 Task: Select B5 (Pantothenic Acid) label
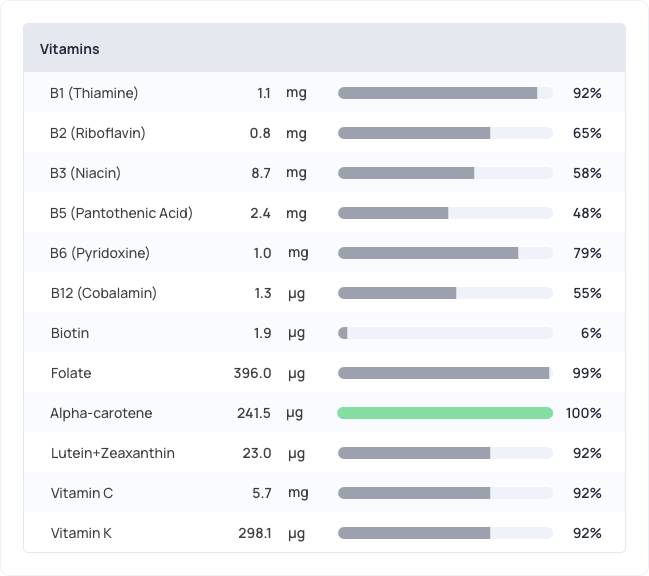[121, 213]
